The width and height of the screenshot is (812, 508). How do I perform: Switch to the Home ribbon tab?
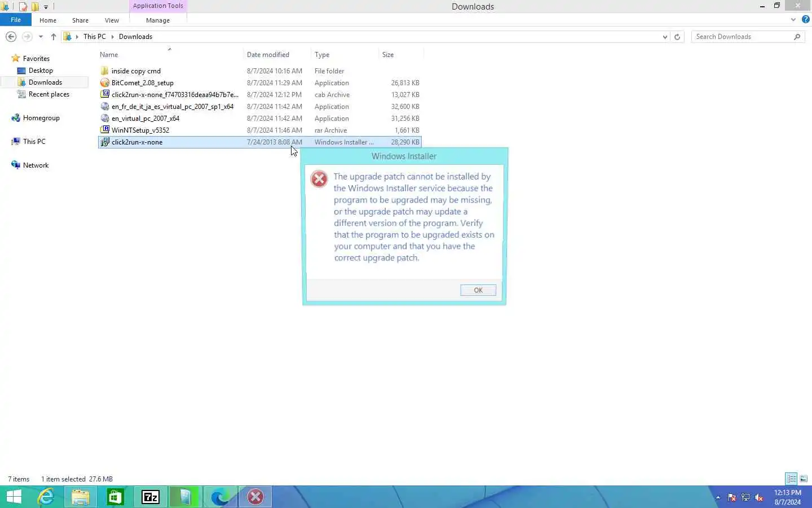[48, 20]
